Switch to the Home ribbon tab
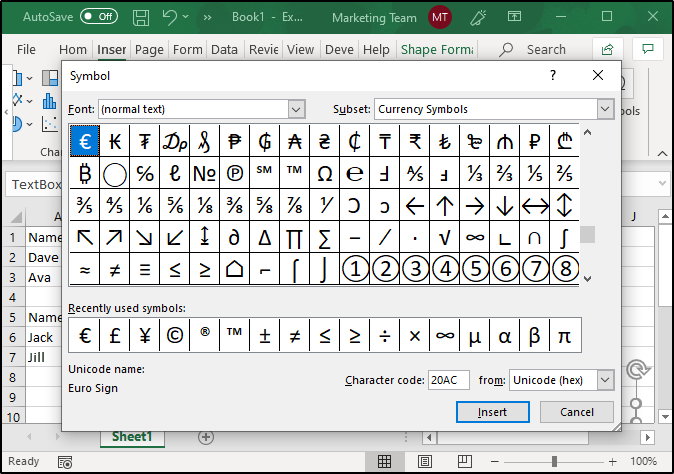Screen dimensions: 674x474 [x=73, y=49]
